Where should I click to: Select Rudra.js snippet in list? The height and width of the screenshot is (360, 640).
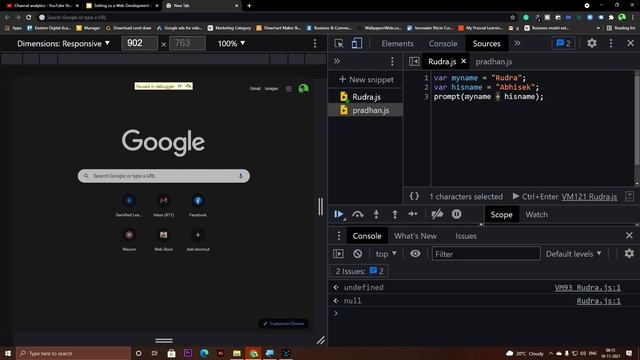click(366, 97)
